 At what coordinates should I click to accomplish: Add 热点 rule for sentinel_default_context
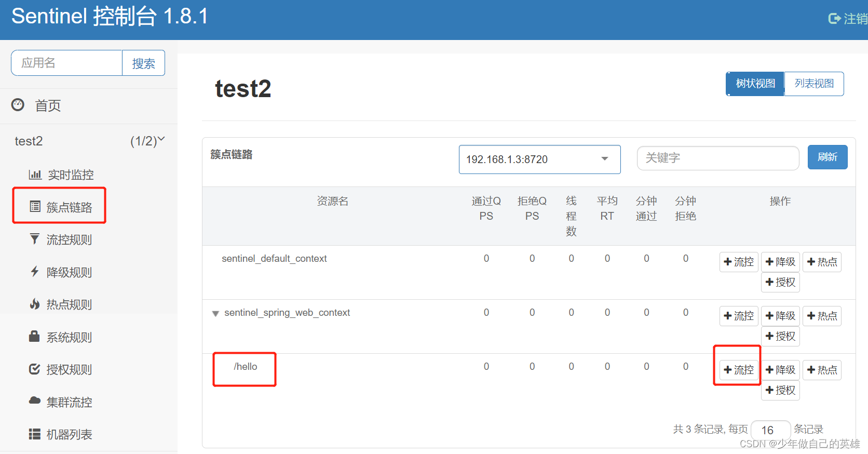click(822, 262)
